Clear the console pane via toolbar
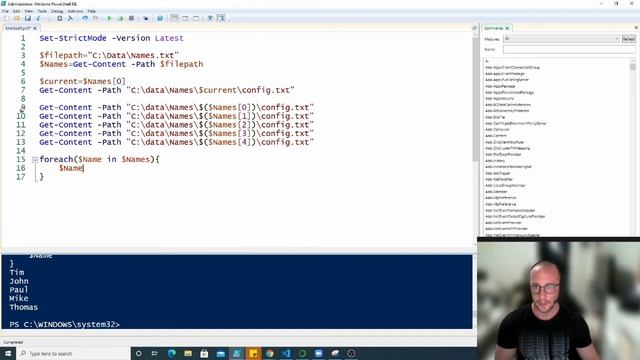 (x=70, y=18)
